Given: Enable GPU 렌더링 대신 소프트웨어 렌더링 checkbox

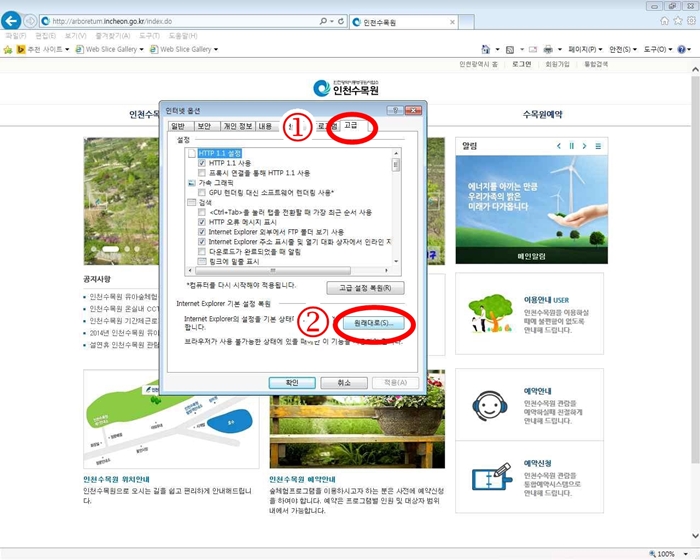Looking at the screenshot, I should 202,191.
